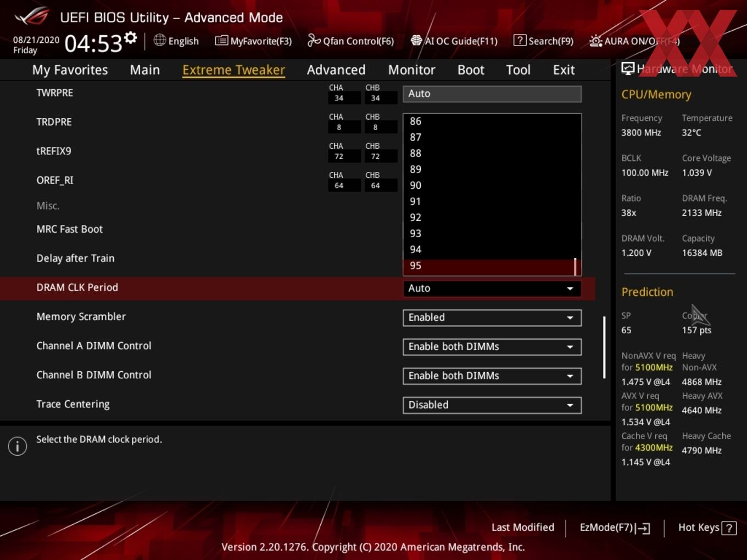Select the TWRPRE setting row
This screenshot has width=747, height=560.
pos(297,93)
